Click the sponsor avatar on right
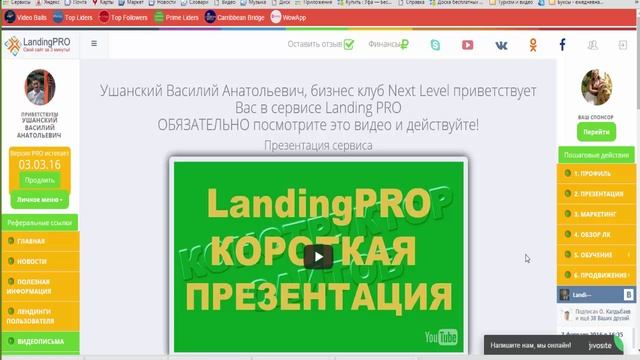The width and height of the screenshot is (640, 360). (x=596, y=87)
